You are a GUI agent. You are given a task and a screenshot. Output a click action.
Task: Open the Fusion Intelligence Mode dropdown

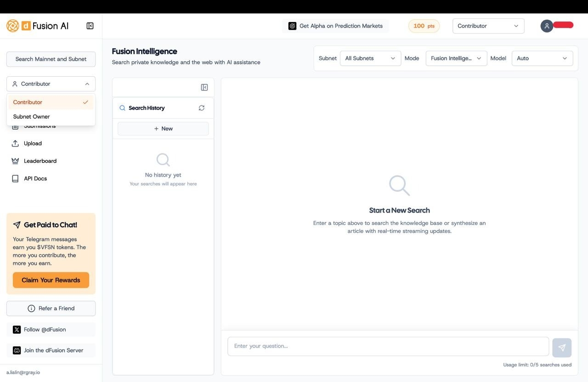coord(456,58)
